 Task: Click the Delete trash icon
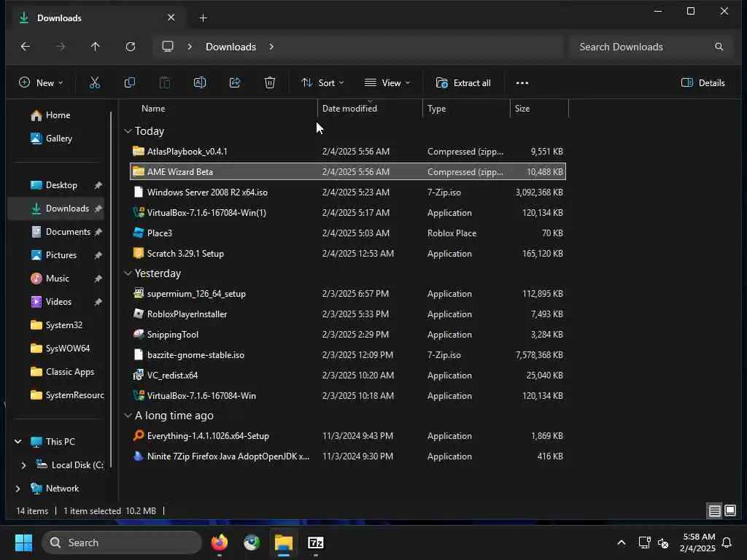[x=270, y=83]
